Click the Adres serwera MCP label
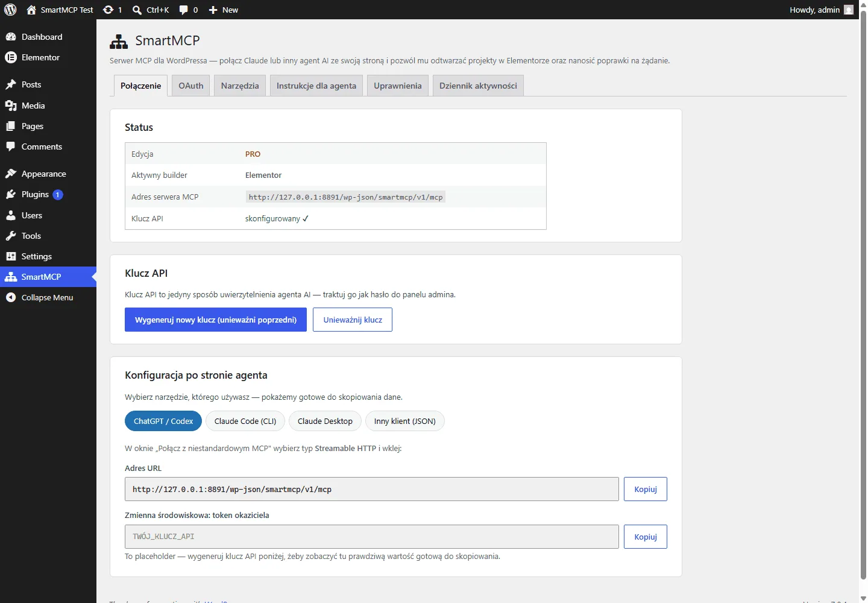This screenshot has height=603, width=868. (x=165, y=197)
